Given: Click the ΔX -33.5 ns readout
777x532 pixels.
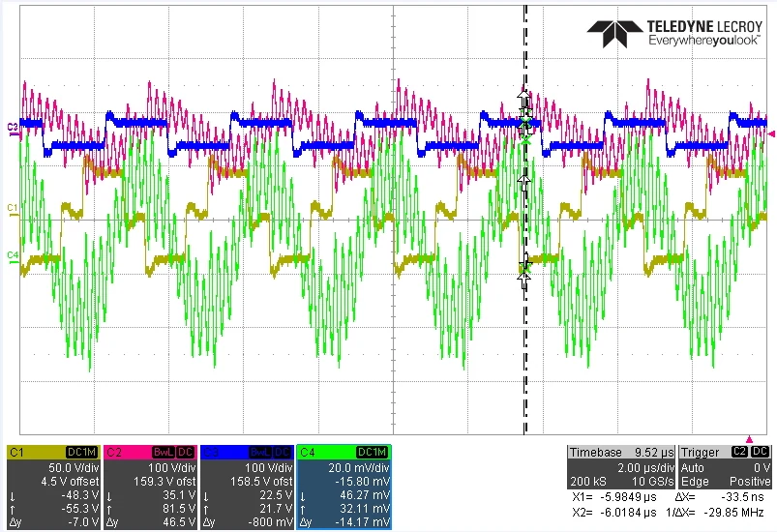Looking at the screenshot, I should (719, 497).
